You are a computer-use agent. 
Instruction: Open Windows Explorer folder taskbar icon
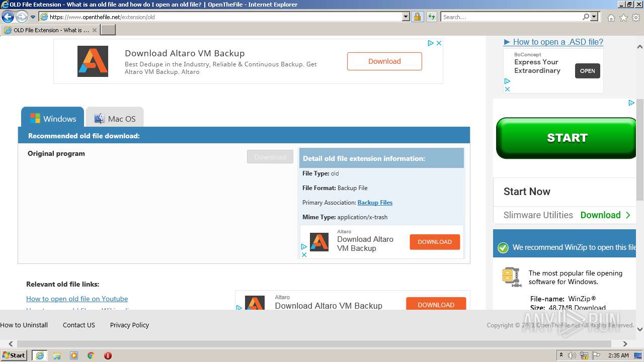coord(57,355)
